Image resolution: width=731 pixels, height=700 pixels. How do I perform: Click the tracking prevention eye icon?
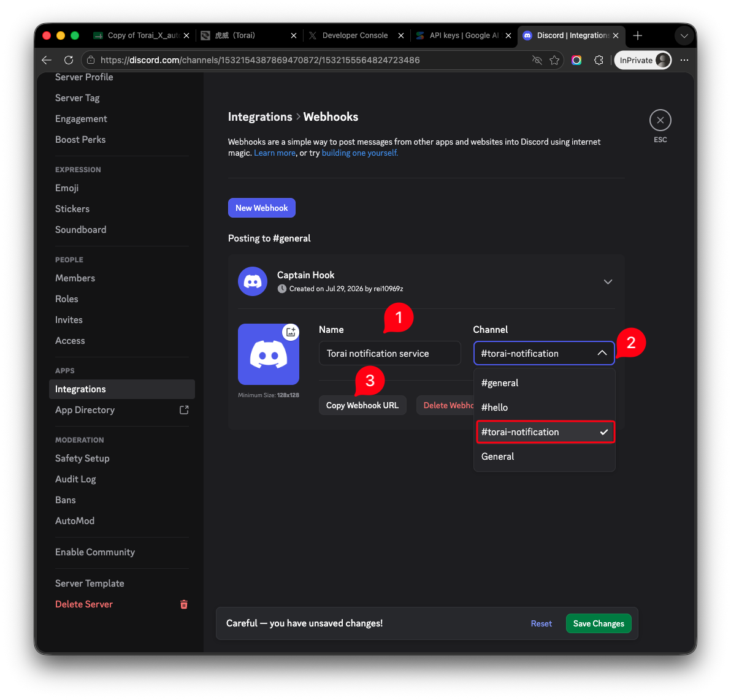tap(537, 60)
